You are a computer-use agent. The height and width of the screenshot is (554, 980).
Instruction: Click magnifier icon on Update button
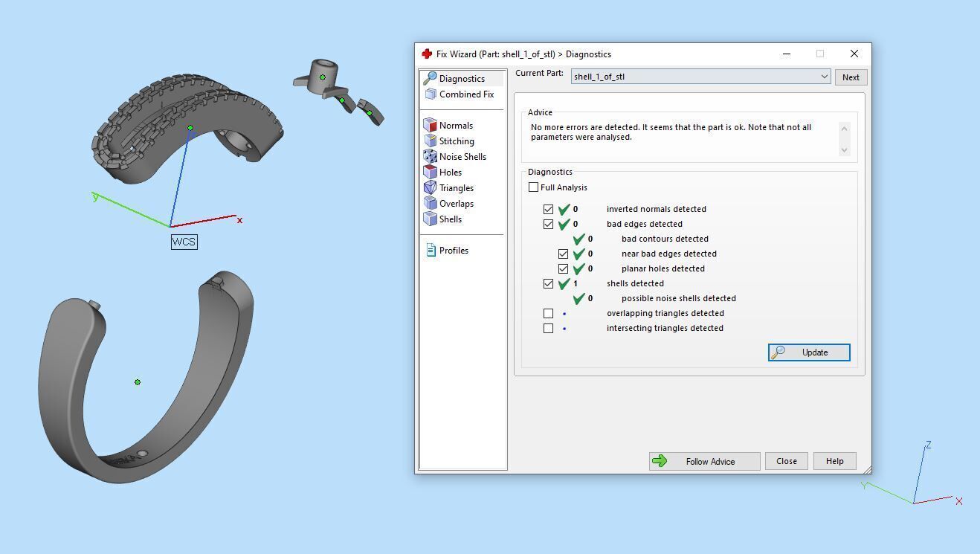pyautogui.click(x=778, y=352)
